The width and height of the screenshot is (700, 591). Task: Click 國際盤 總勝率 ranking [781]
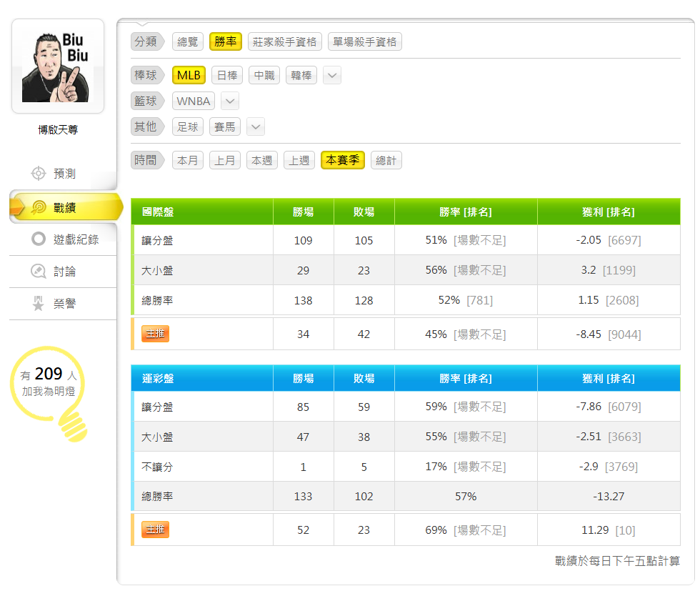480,300
